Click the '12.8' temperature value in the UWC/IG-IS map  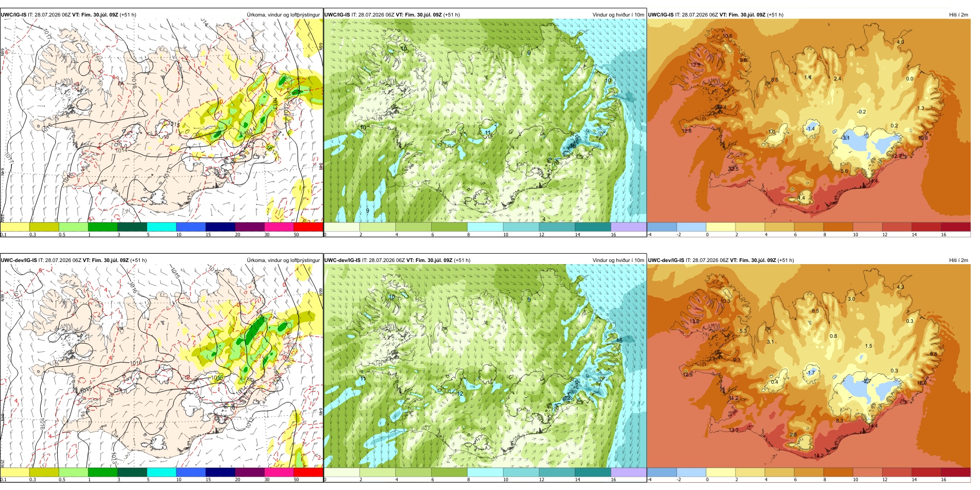click(687, 130)
